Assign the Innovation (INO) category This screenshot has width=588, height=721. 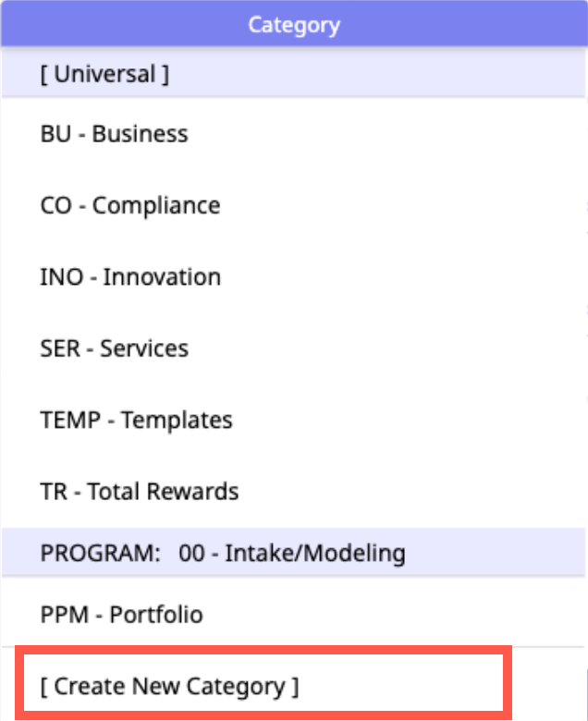click(130, 277)
